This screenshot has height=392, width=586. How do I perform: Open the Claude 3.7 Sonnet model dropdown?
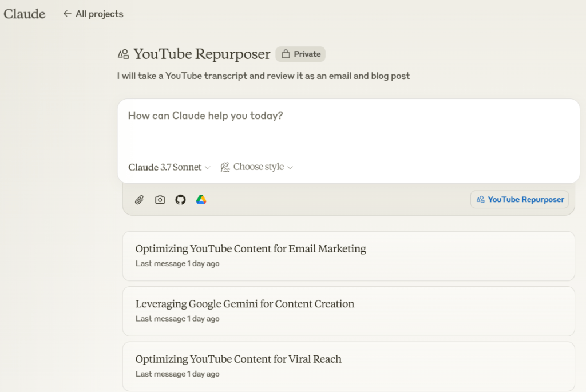click(x=169, y=167)
